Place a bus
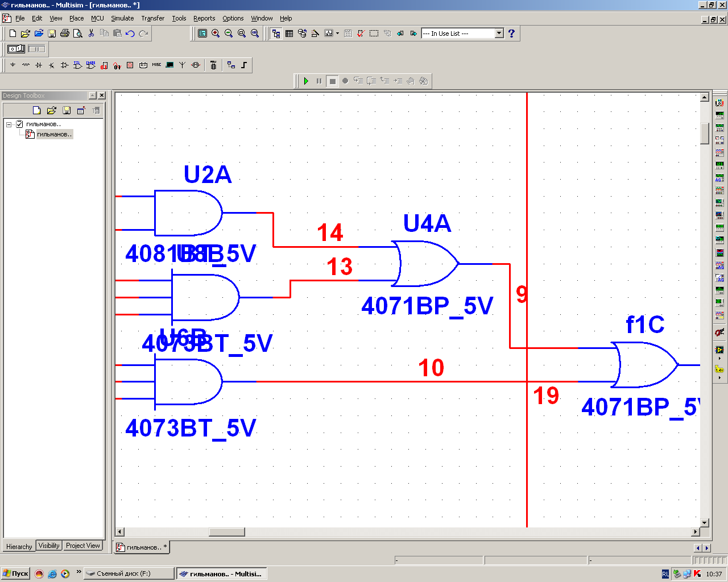The width and height of the screenshot is (728, 582). (244, 65)
